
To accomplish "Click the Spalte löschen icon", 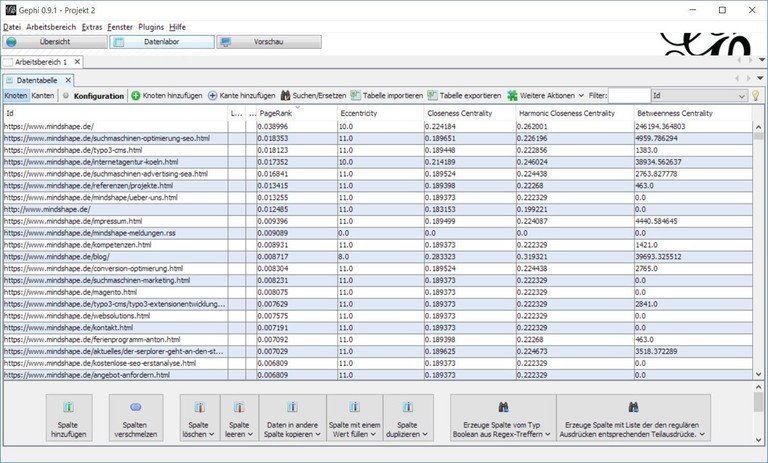I will (x=199, y=407).
